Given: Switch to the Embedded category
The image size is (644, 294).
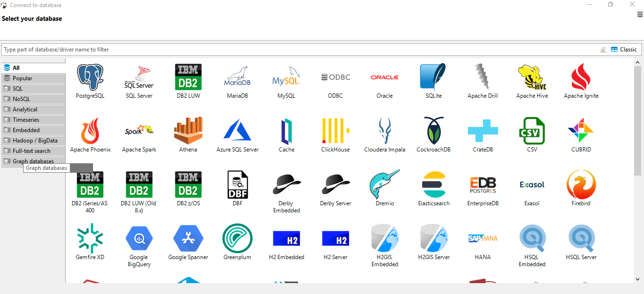Looking at the screenshot, I should pyautogui.click(x=34, y=130).
